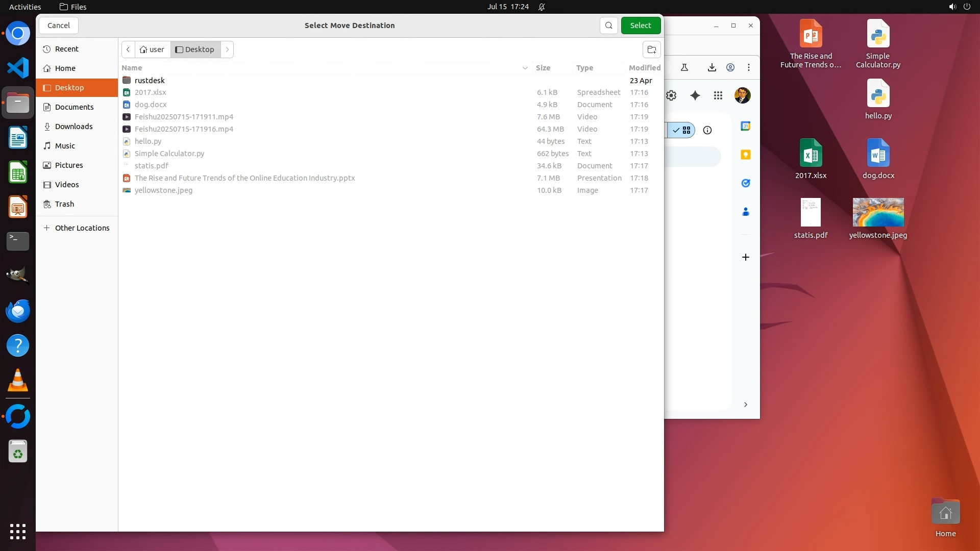The height and width of the screenshot is (551, 980).
Task: Open Google Calendar side panel icon
Action: [x=745, y=126]
